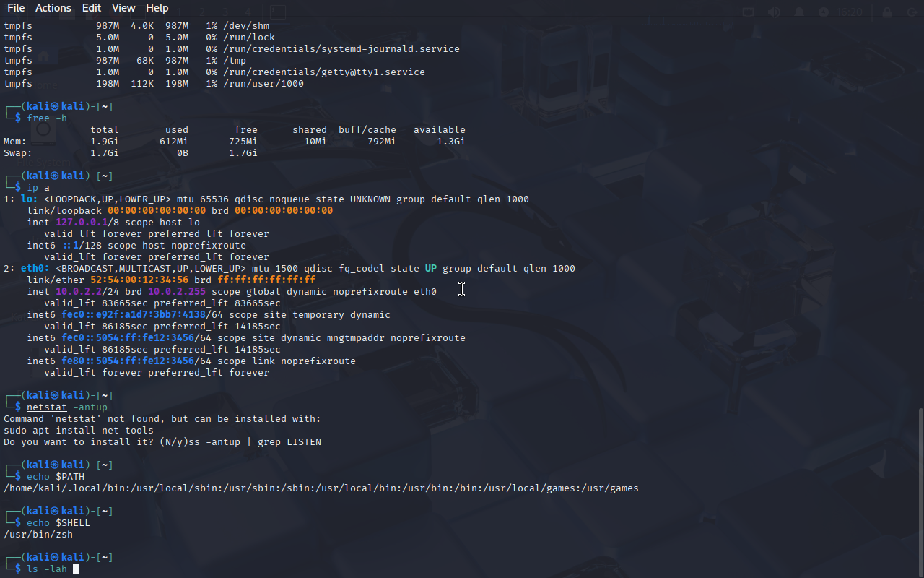The height and width of the screenshot is (578, 924).
Task: Click the '1.9Gi' total memory value
Action: pyautogui.click(x=105, y=142)
